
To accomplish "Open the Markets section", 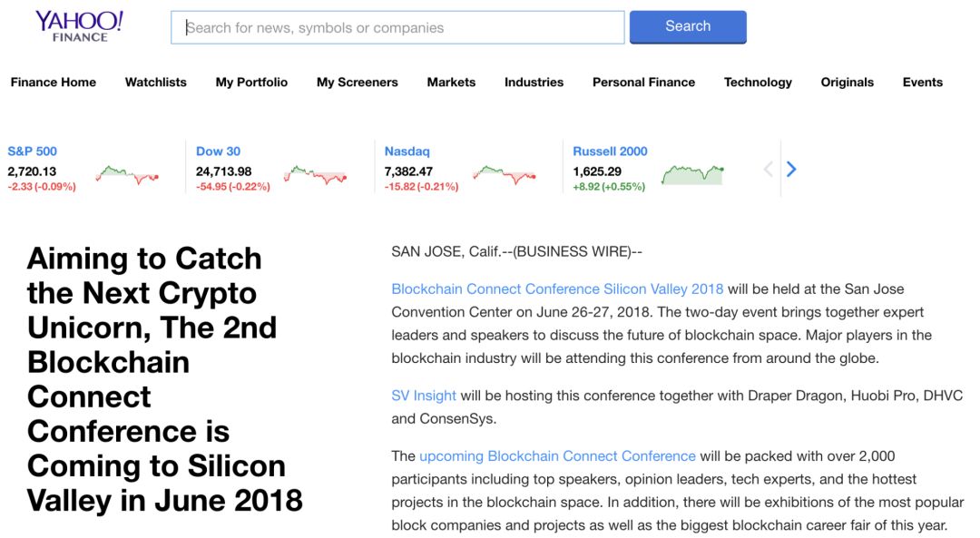I will click(x=451, y=82).
